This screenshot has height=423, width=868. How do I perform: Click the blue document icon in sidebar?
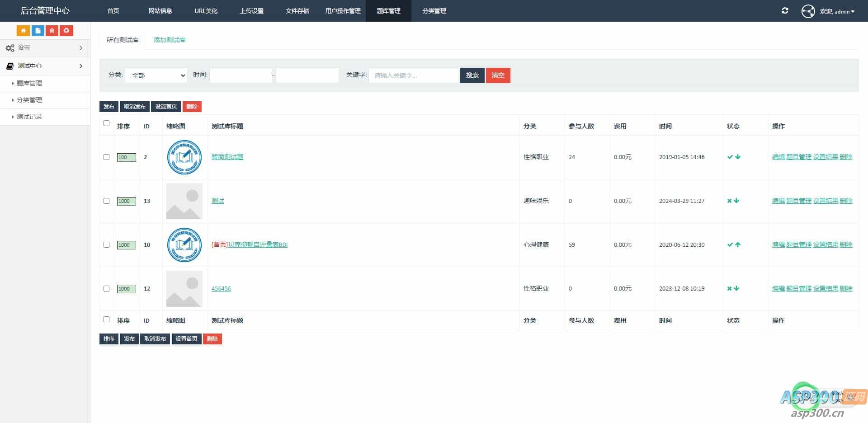click(x=38, y=31)
